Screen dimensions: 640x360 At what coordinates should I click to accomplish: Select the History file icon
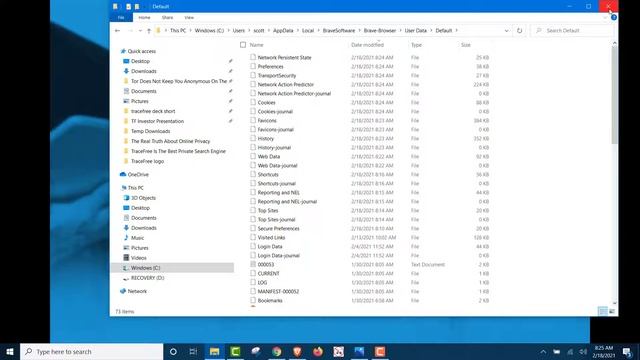coord(253,138)
